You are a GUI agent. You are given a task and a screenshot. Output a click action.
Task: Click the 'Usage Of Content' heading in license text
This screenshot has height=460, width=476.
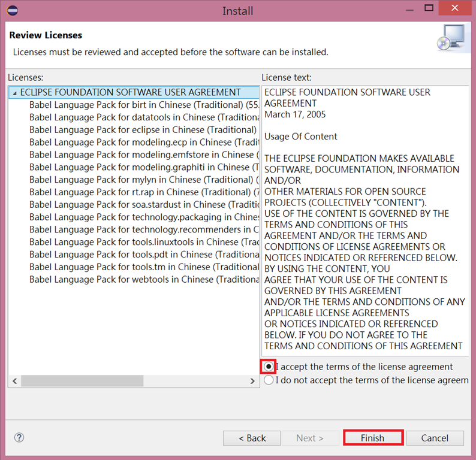pyautogui.click(x=300, y=137)
